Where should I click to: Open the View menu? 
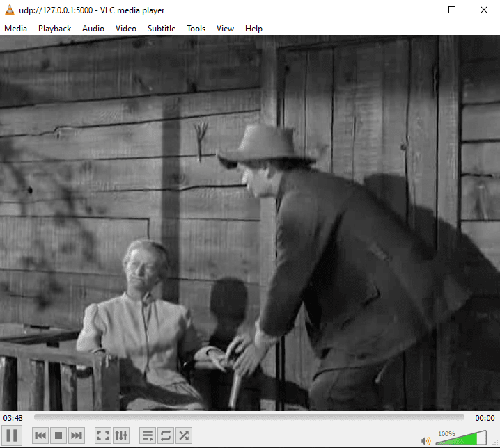point(225,29)
